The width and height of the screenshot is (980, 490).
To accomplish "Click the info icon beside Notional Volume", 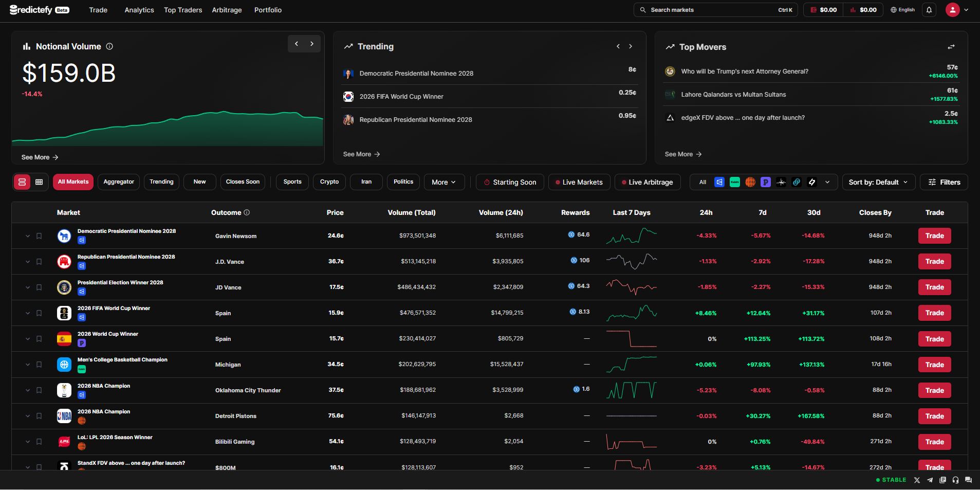I will pyautogui.click(x=109, y=46).
